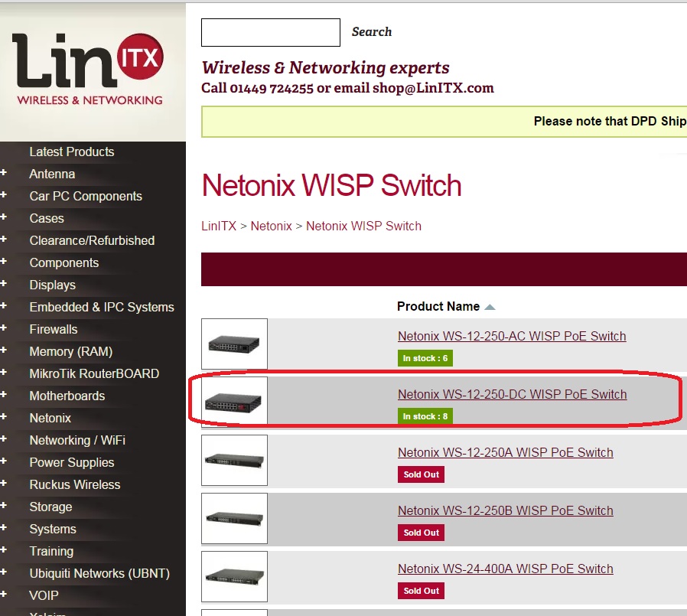
Task: Open the Memory (RAM) category
Action: [x=71, y=351]
